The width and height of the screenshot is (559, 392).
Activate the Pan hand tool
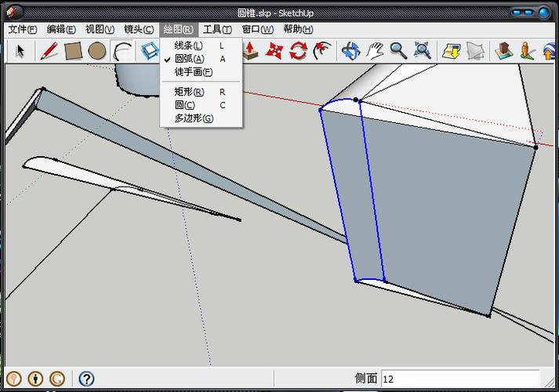coord(375,51)
